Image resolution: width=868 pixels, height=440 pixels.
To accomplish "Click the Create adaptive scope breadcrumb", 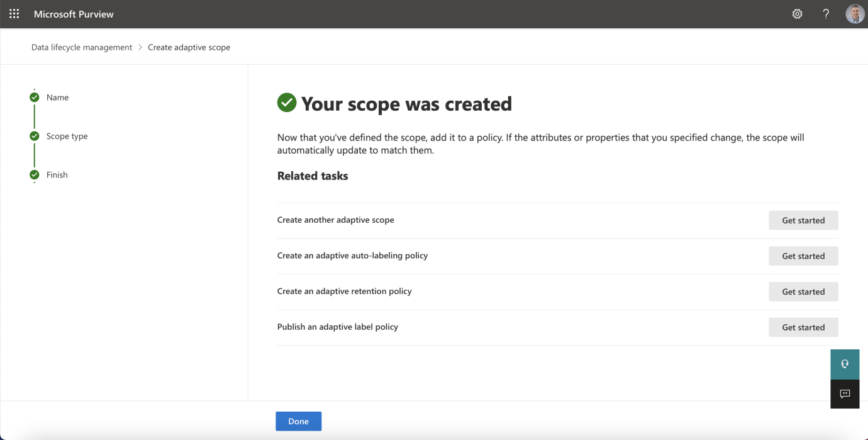I will [x=189, y=47].
